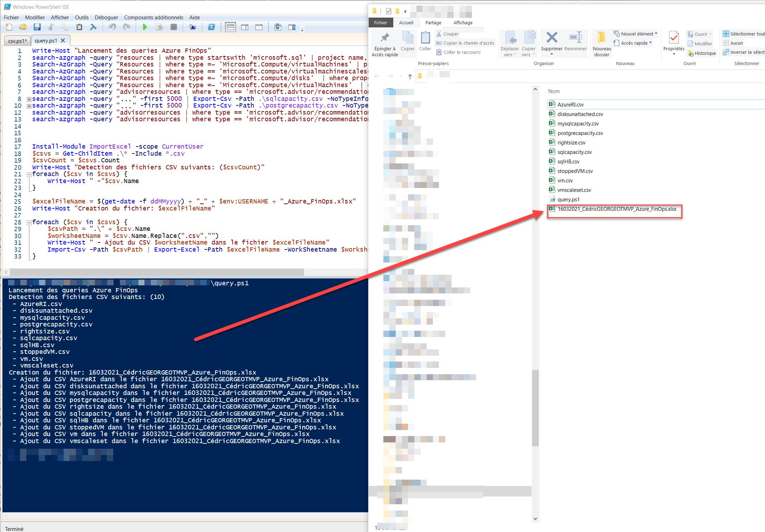Open the Affichage ribbon tab in Explorer
765x532 pixels.
(x=463, y=22)
